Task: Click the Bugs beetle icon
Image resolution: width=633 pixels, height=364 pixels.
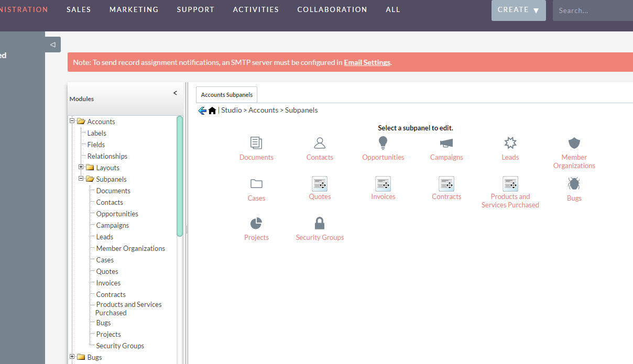Action: coord(574,183)
